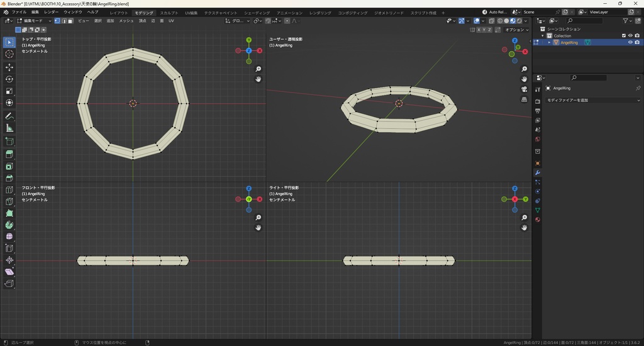Open the Material properties tab icon
The height and width of the screenshot is (346, 644).
[538, 220]
